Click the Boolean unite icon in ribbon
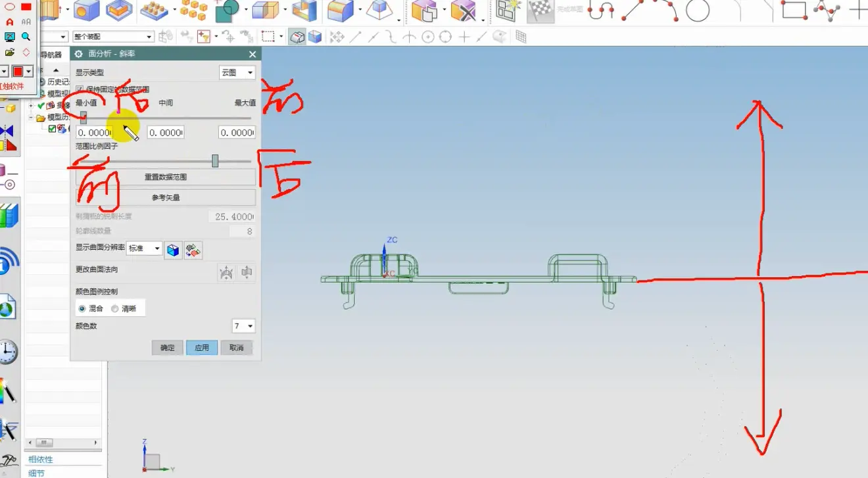 click(228, 10)
